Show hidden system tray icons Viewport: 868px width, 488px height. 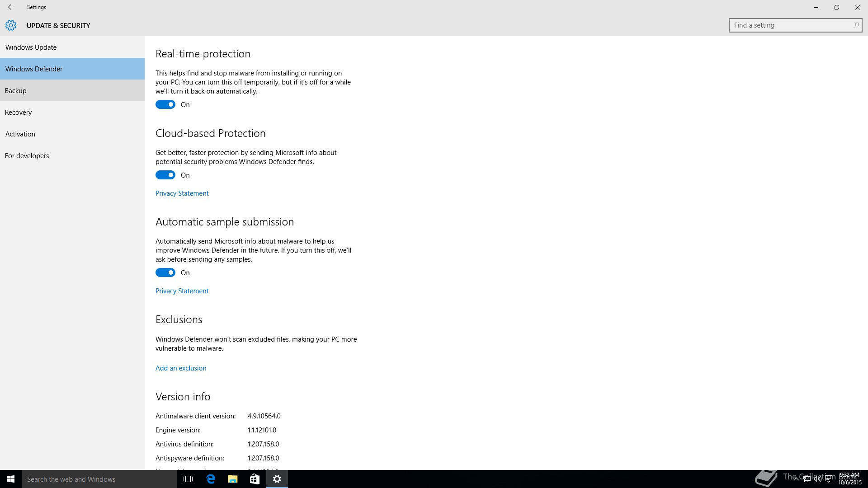pos(796,479)
